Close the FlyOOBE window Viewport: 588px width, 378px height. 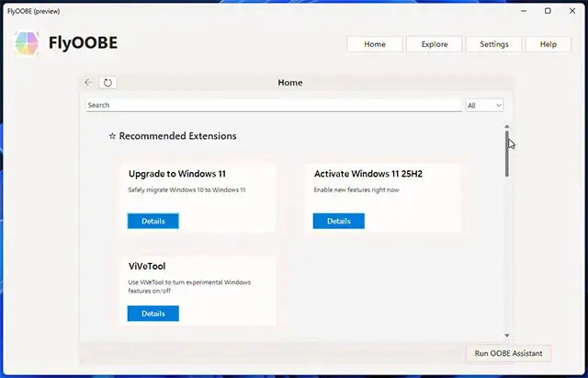[572, 11]
